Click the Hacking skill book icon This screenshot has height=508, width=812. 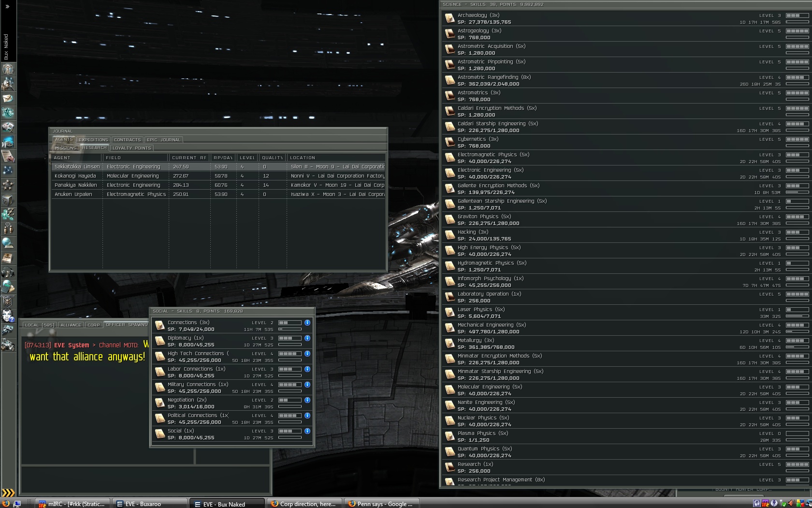(x=449, y=235)
